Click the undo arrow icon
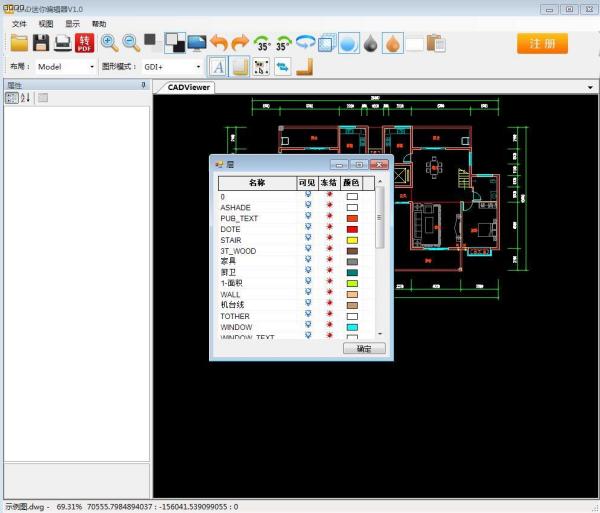Screen dimensions: 600x513 tap(219, 43)
